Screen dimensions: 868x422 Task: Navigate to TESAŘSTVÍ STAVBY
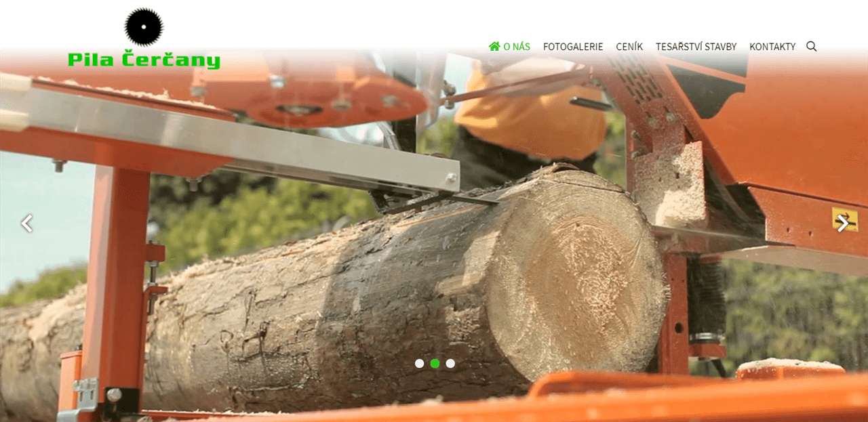(696, 47)
